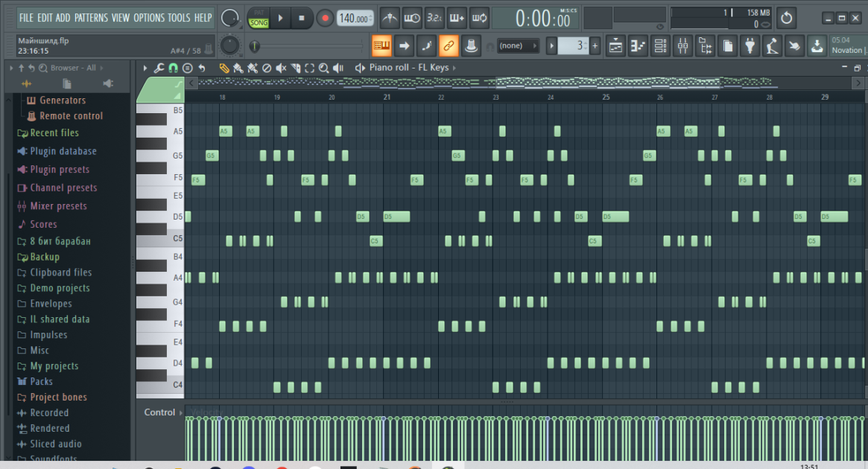Click the red record button
868x469 pixels.
click(325, 19)
